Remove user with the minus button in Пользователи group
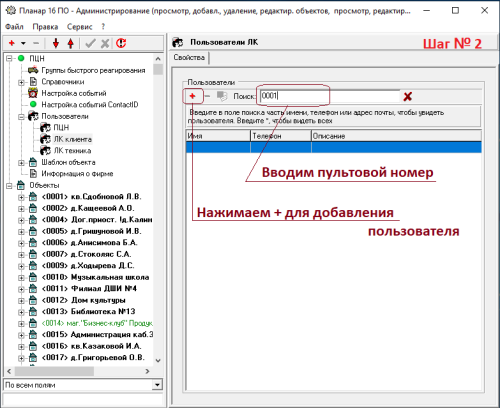Image resolution: width=500 pixels, height=408 pixels. click(207, 96)
